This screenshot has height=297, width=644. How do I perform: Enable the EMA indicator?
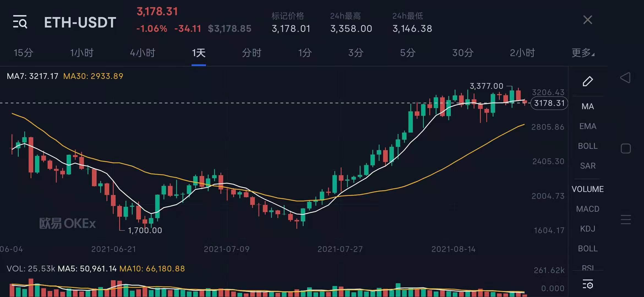click(x=588, y=126)
